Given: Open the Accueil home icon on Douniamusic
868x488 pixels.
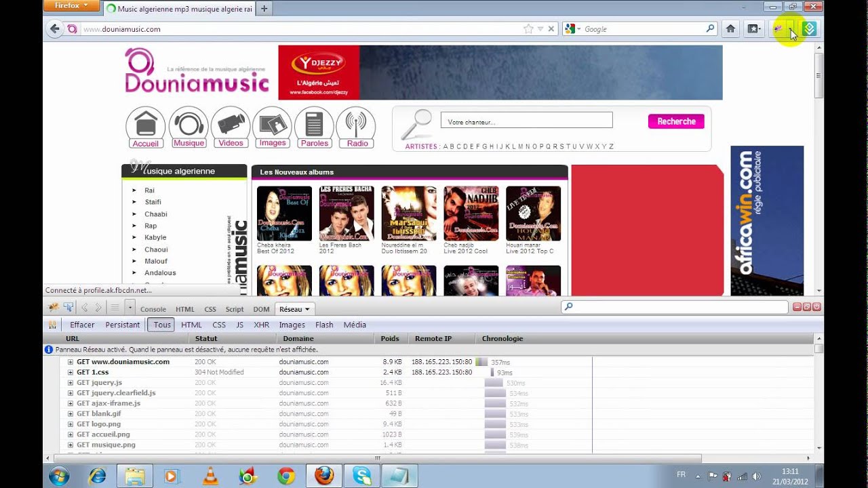Looking at the screenshot, I should click(146, 127).
